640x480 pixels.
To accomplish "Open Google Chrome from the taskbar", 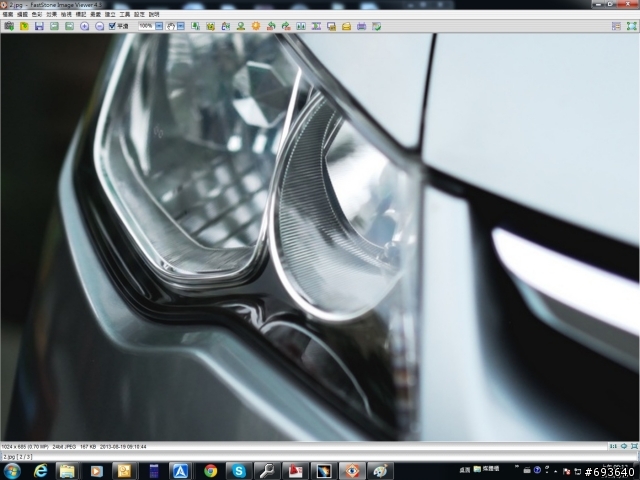I will point(210,470).
